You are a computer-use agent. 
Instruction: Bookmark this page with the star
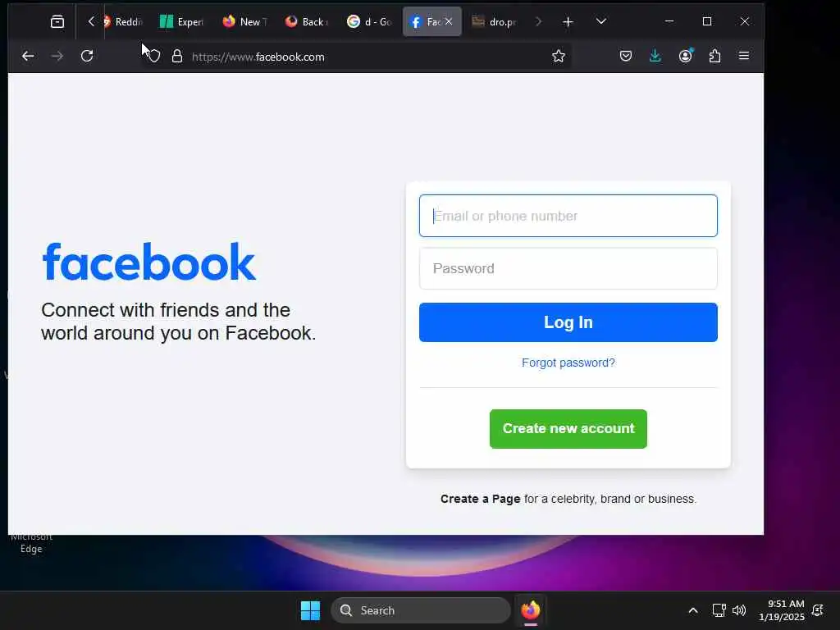point(558,57)
